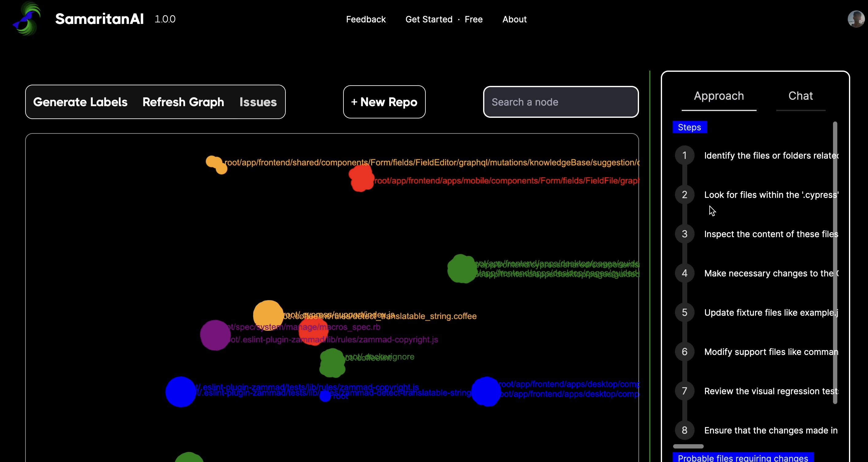
Task: Open the user profile avatar
Action: (856, 19)
